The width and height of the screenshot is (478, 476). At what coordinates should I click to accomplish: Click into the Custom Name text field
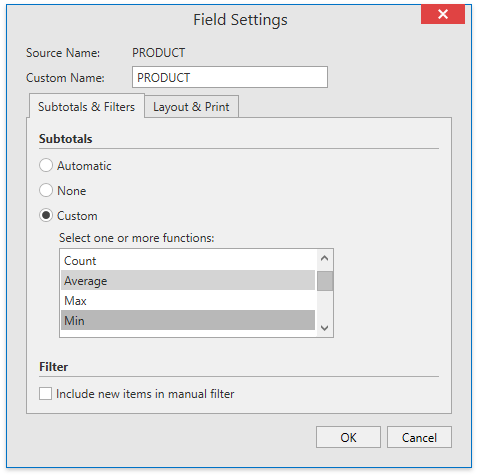click(x=230, y=77)
